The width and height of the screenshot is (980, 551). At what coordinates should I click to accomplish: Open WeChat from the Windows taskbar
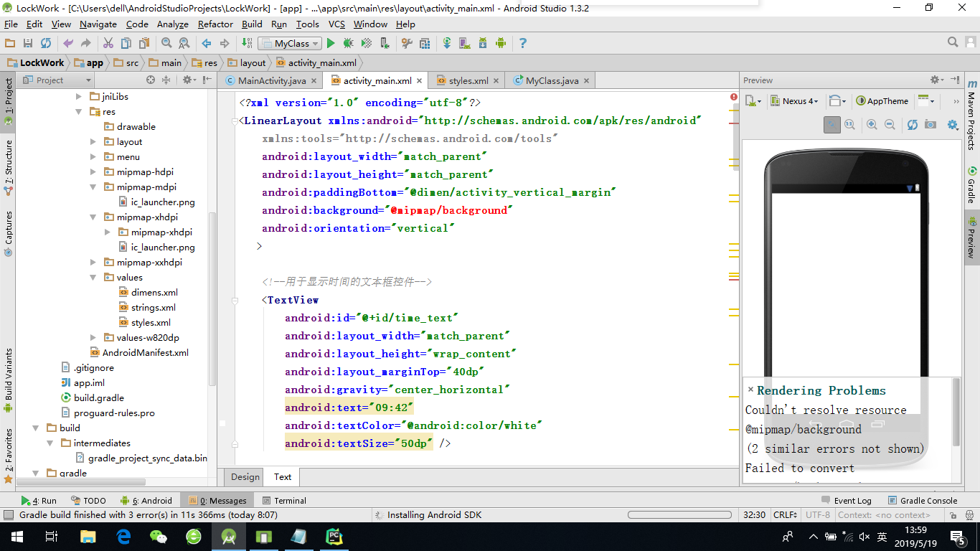(158, 536)
